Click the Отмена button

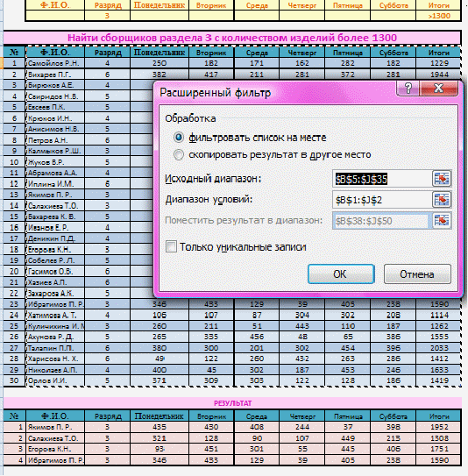point(417,274)
